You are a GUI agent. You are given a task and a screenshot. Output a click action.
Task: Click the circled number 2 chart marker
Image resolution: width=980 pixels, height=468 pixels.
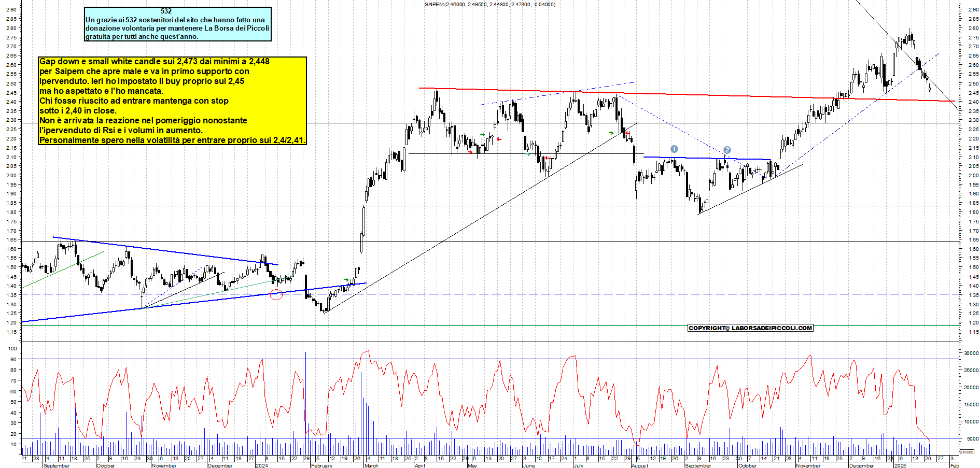[727, 150]
